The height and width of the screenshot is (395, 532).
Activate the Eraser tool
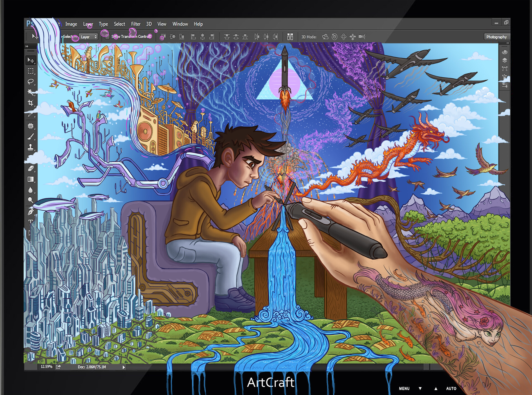[30, 168]
